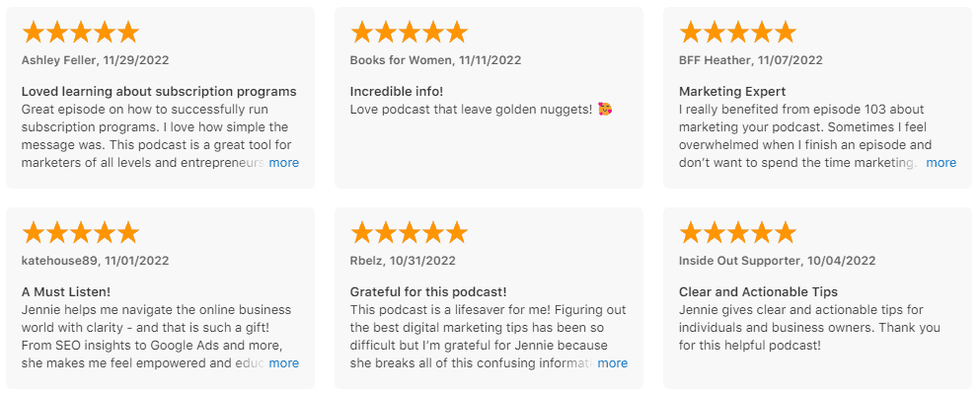Click reviewer name Books for Women
This screenshot has width=980, height=397.
point(402,60)
